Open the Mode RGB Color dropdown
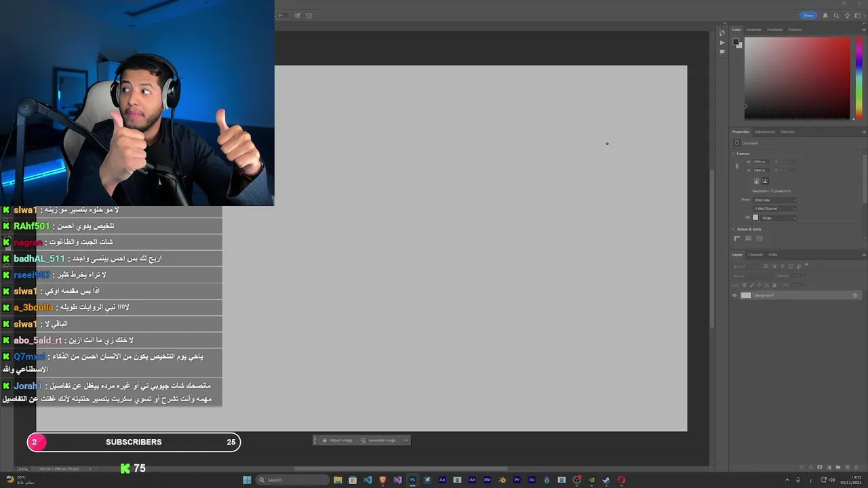Image resolution: width=868 pixels, height=488 pixels. pyautogui.click(x=774, y=200)
